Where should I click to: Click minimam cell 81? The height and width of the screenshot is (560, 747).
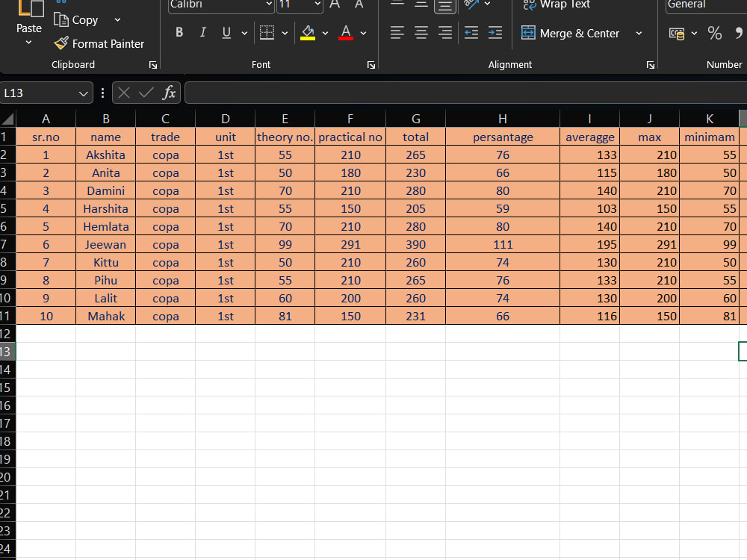(x=710, y=316)
